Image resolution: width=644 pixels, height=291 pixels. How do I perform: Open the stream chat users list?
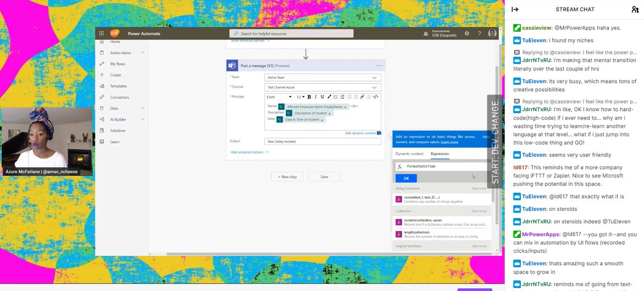(635, 9)
